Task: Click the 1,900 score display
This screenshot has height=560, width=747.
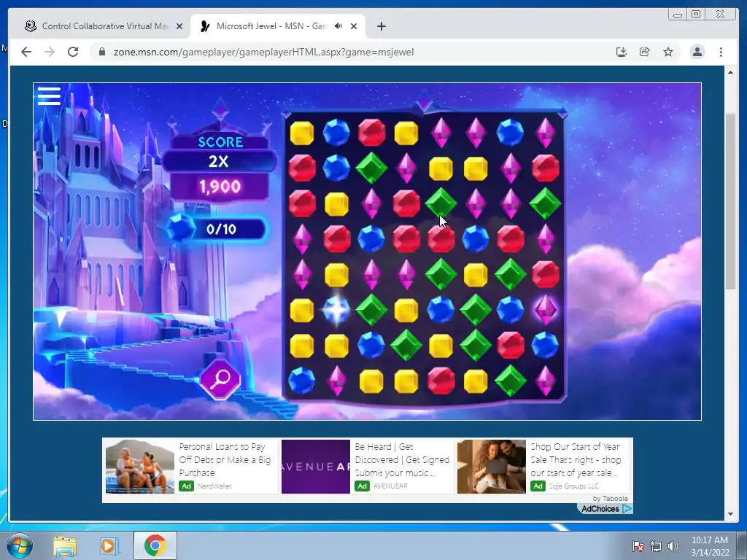Action: pos(220,186)
